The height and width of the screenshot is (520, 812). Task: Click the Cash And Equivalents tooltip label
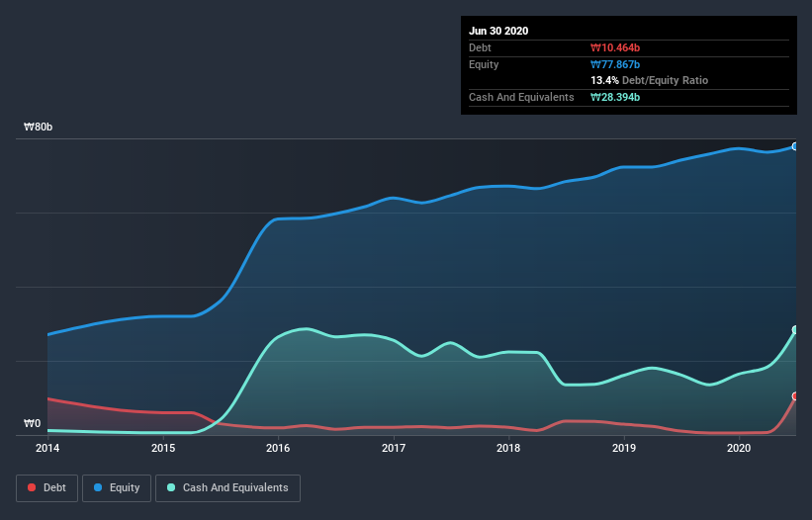[x=521, y=97]
